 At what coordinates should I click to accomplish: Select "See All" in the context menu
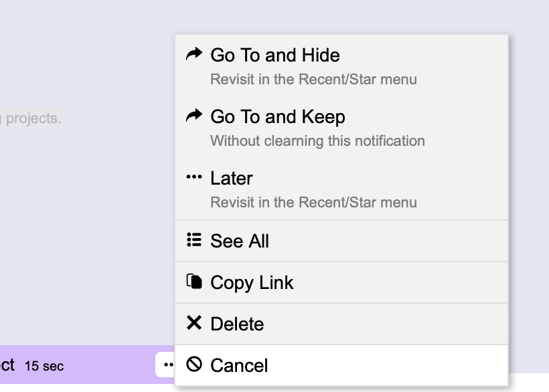(x=239, y=241)
